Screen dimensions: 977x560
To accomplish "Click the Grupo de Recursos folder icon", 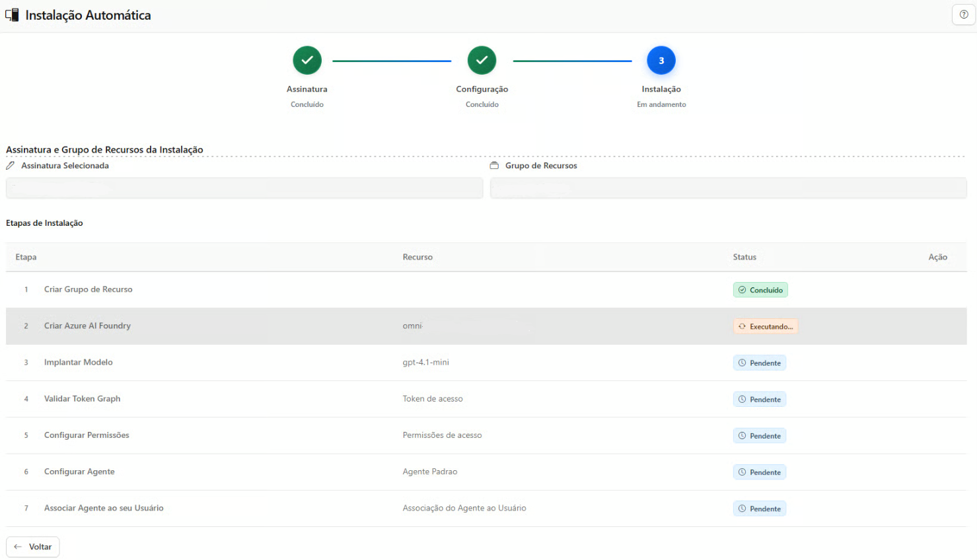I will 494,166.
